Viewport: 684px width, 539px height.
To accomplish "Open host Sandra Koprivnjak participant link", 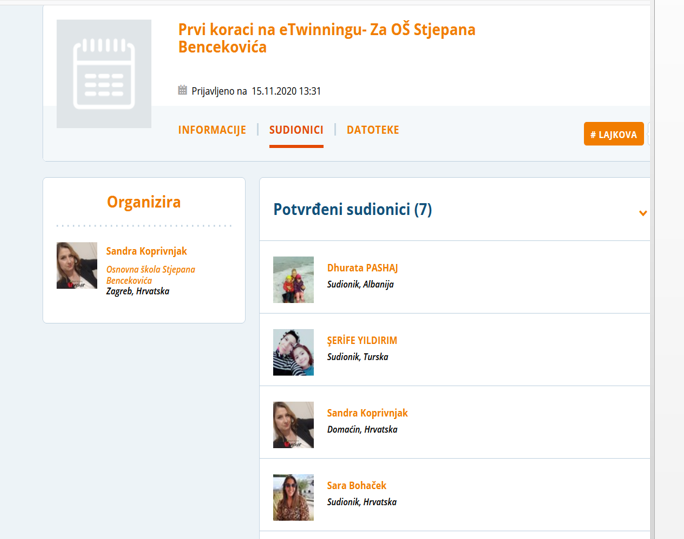I will tap(367, 413).
